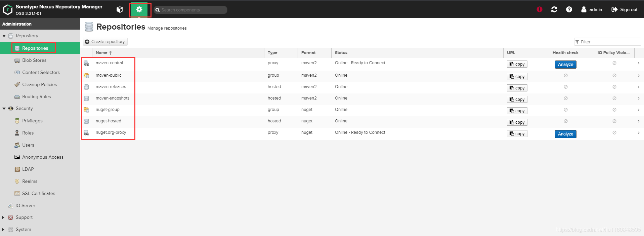Open the maven-snapshots repository name

(113, 98)
